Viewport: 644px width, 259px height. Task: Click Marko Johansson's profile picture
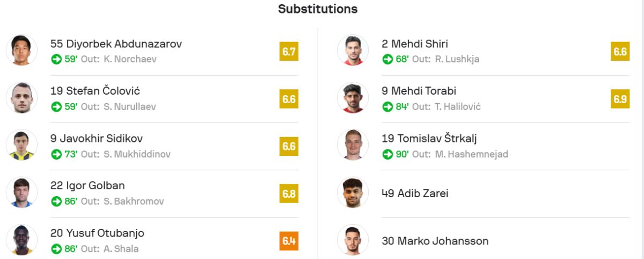point(353,240)
